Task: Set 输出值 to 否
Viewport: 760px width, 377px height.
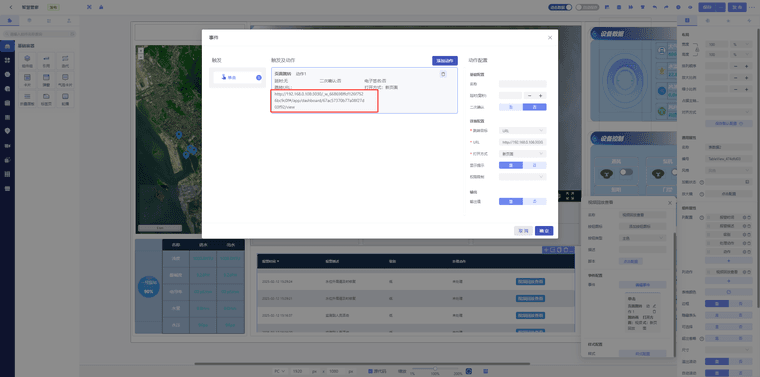Action: pyautogui.click(x=535, y=201)
